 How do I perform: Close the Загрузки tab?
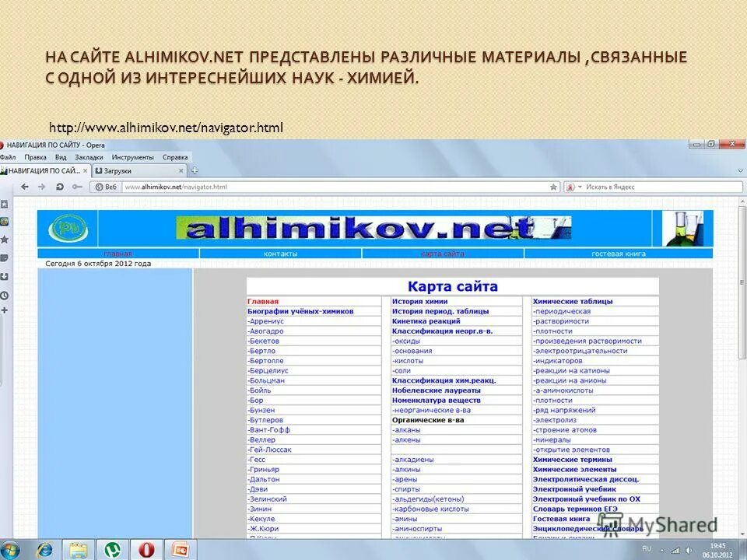point(181,170)
